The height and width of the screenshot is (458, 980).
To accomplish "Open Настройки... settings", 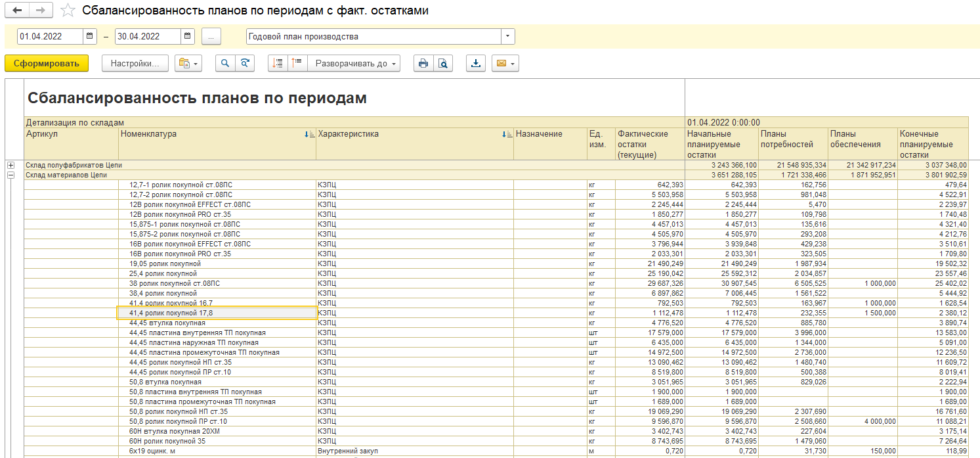I will tap(135, 64).
